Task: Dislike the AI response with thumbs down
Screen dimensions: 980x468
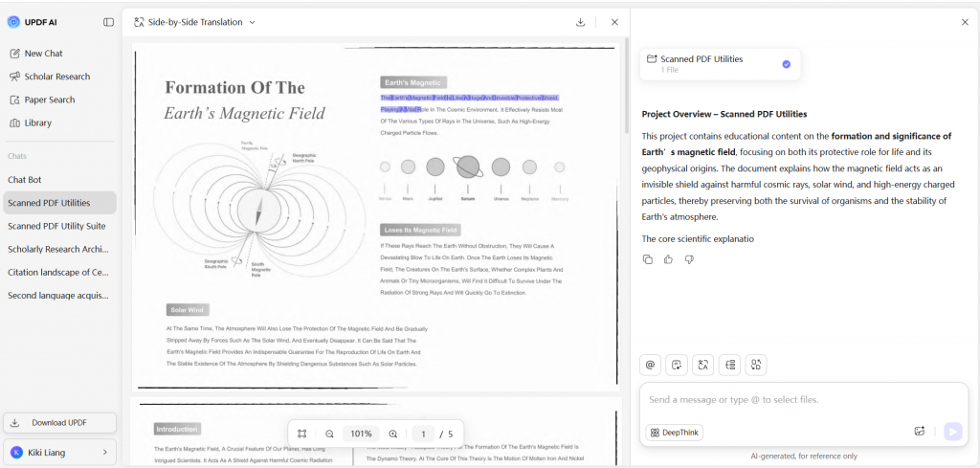Action: (689, 259)
